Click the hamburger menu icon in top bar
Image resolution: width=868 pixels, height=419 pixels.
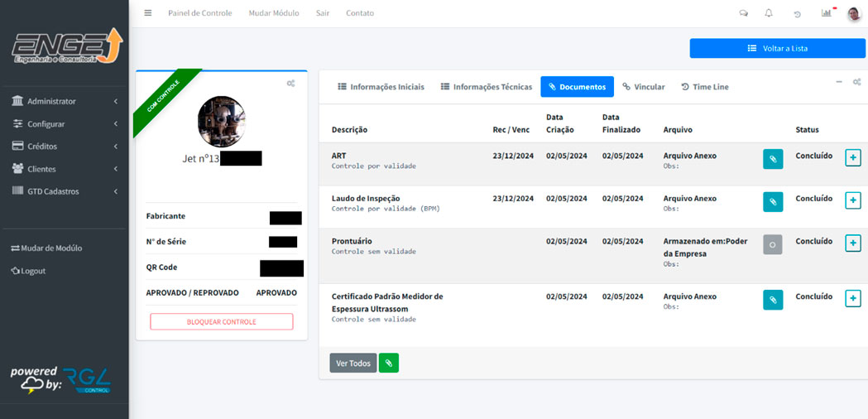[x=148, y=13]
